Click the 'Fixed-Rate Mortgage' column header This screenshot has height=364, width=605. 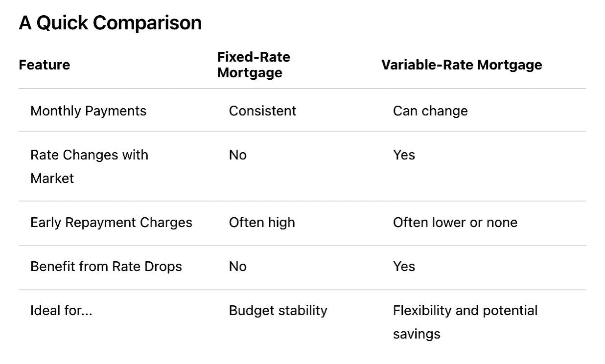pyautogui.click(x=254, y=65)
